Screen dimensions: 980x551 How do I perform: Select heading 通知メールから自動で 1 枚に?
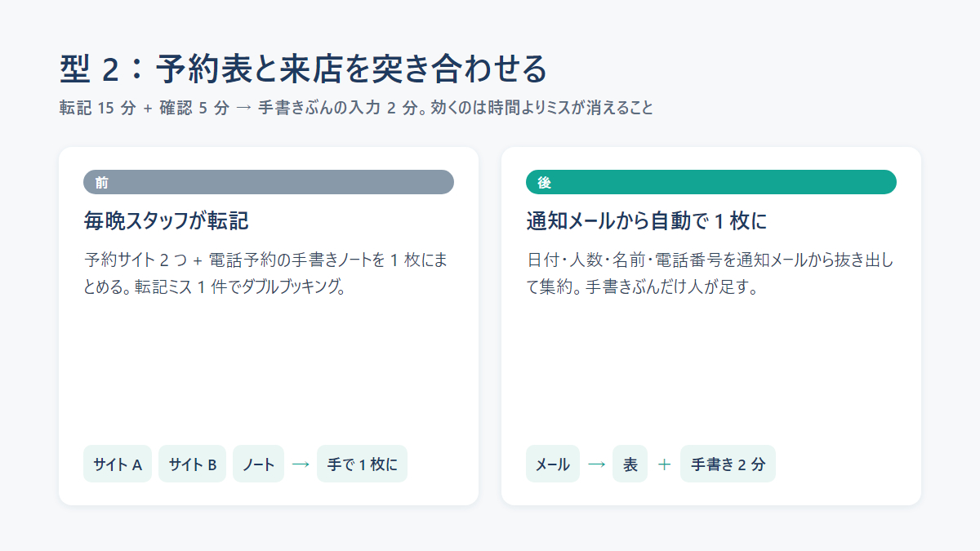point(647,221)
